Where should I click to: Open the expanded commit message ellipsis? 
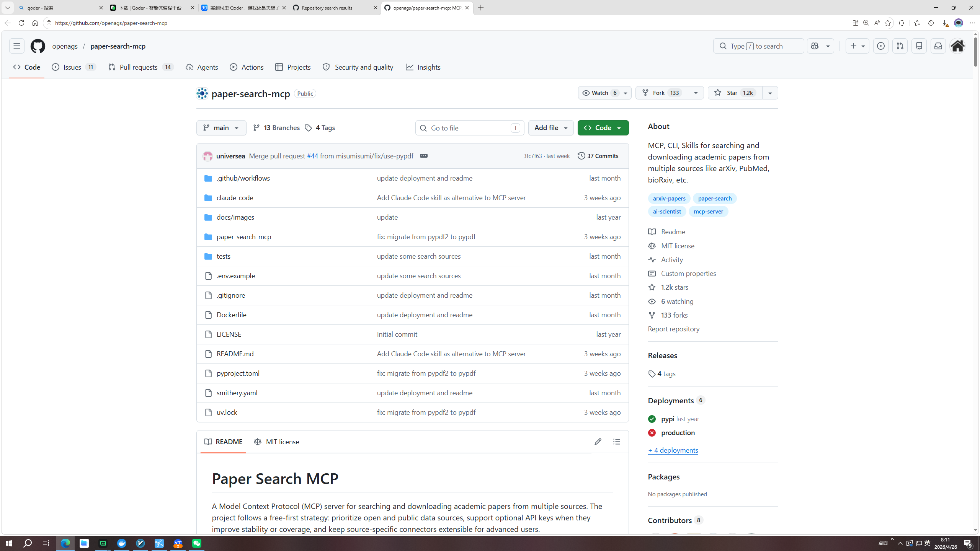tap(423, 156)
